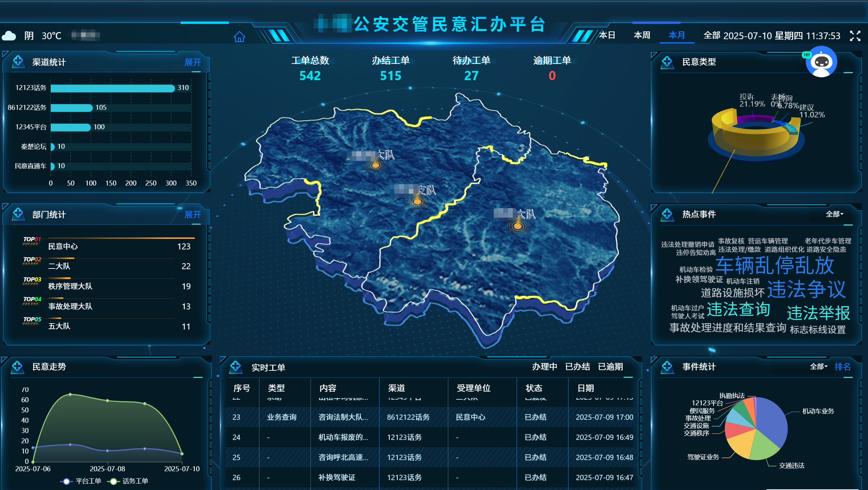Image resolution: width=868 pixels, height=490 pixels.
Task: Click the home icon in the top bar
Action: click(x=240, y=36)
